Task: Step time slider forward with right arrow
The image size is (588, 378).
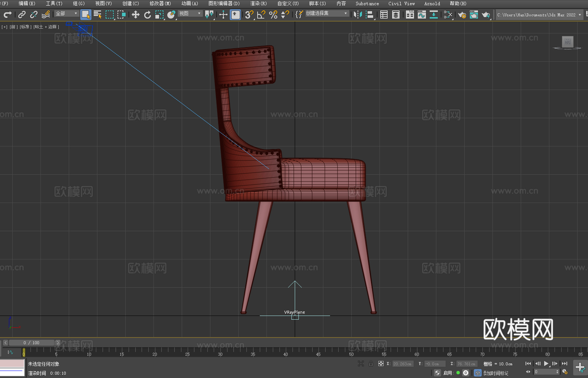Action: [x=58, y=343]
